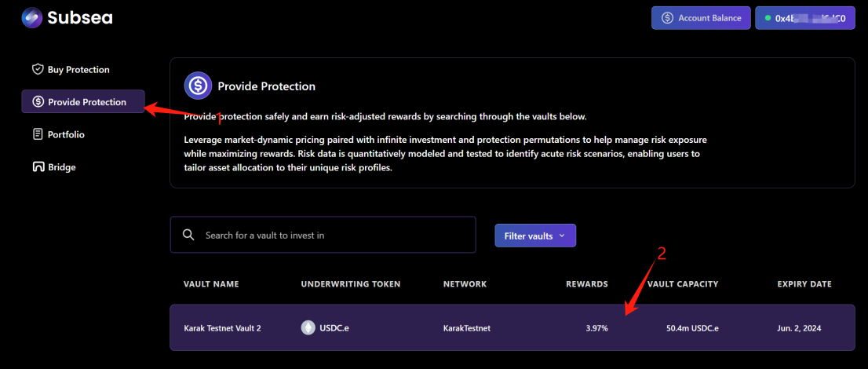Click the Bridge arch icon
Viewport: 868px width, 369px height.
click(x=38, y=166)
